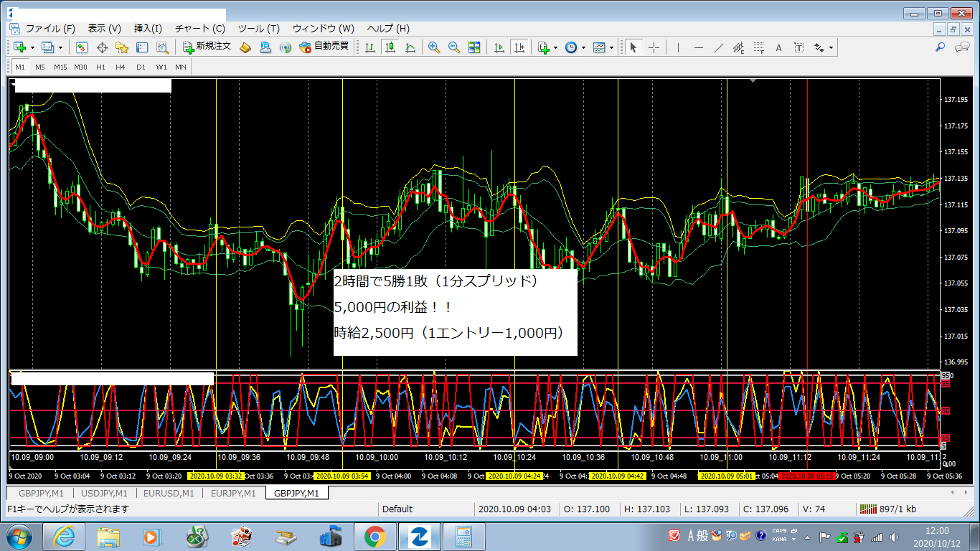Select the H1 timeframe button
The image size is (980, 551).
tap(100, 67)
